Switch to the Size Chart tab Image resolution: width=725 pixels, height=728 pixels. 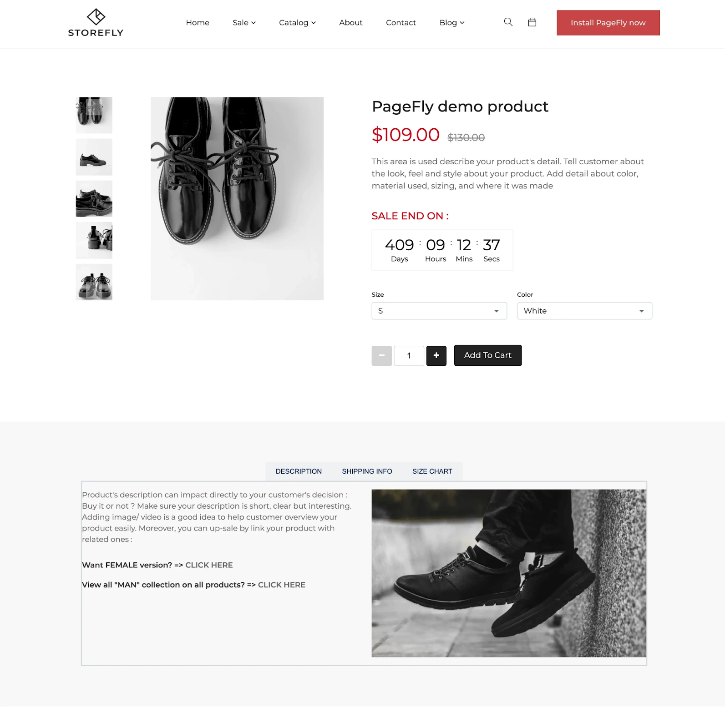(x=432, y=471)
